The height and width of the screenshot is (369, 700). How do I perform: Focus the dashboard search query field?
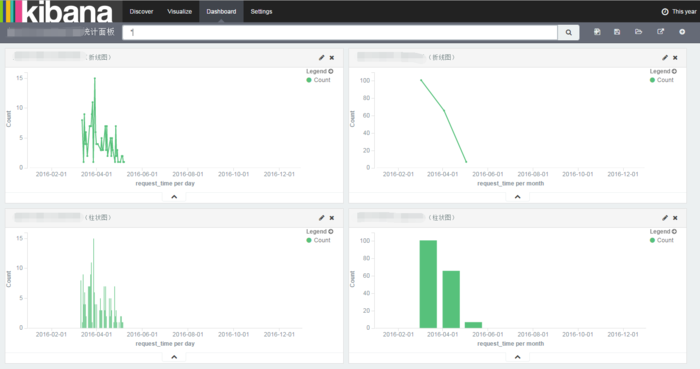(x=340, y=32)
